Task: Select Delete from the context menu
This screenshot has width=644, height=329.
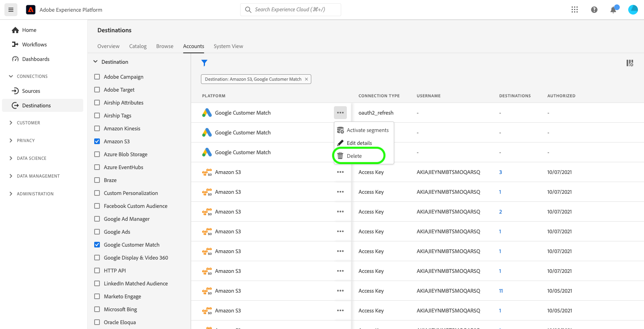Action: click(x=354, y=156)
